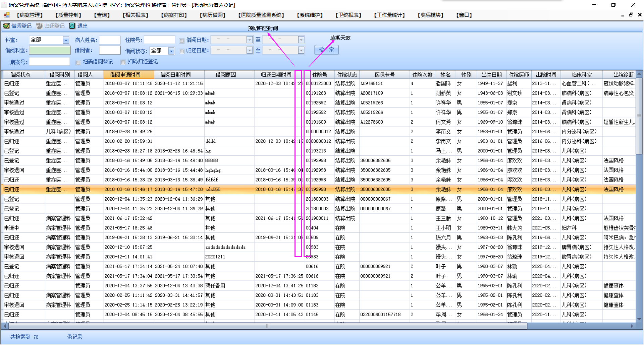
Task: Open the 医院质量监测系统 menu
Action: point(261,15)
